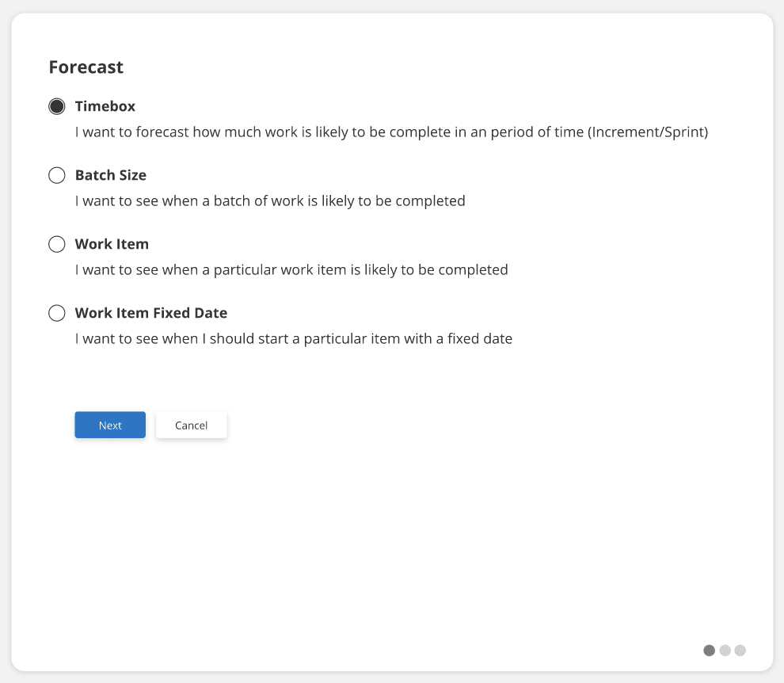
Task: Click the bold "Timebox" label text
Action: pos(105,106)
